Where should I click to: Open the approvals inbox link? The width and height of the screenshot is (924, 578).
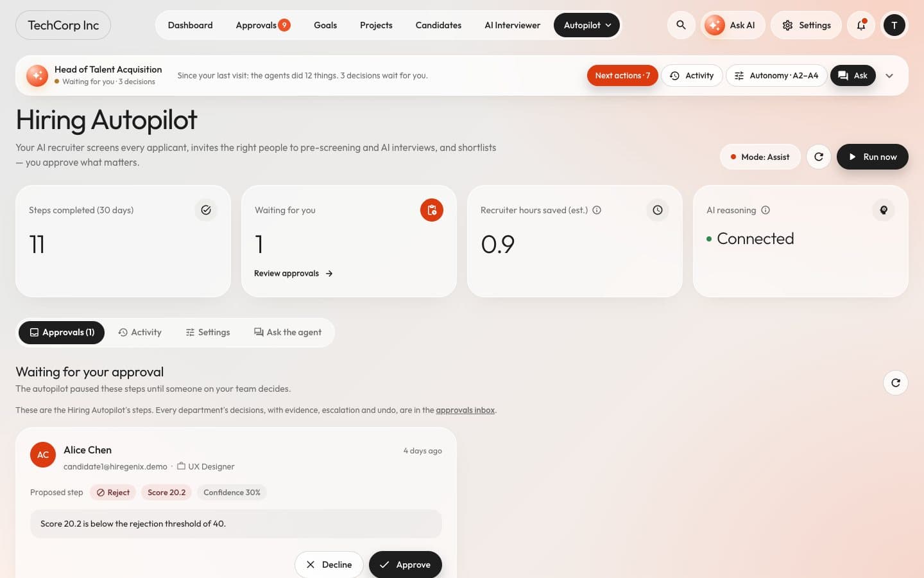(x=465, y=410)
